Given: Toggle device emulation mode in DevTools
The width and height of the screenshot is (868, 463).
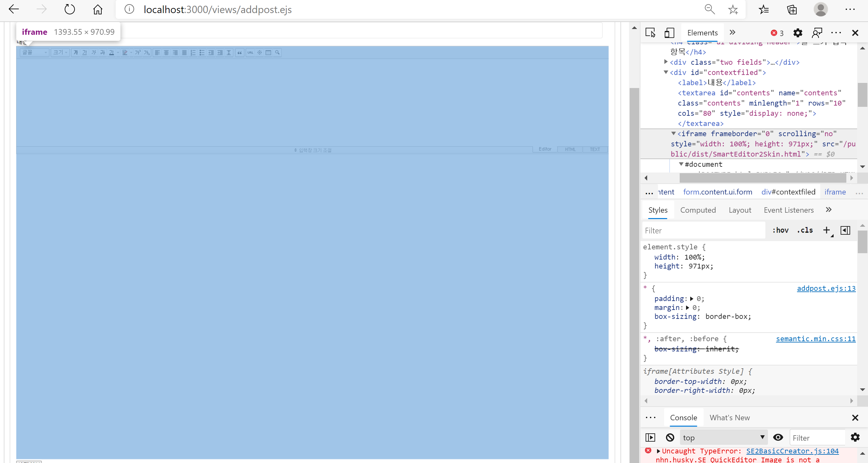Looking at the screenshot, I should [669, 33].
